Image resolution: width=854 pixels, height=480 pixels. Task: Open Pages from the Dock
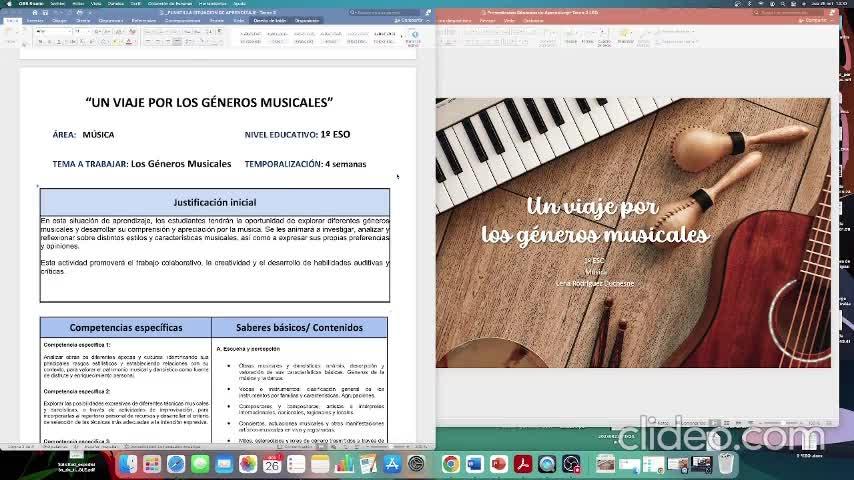(x=368, y=464)
